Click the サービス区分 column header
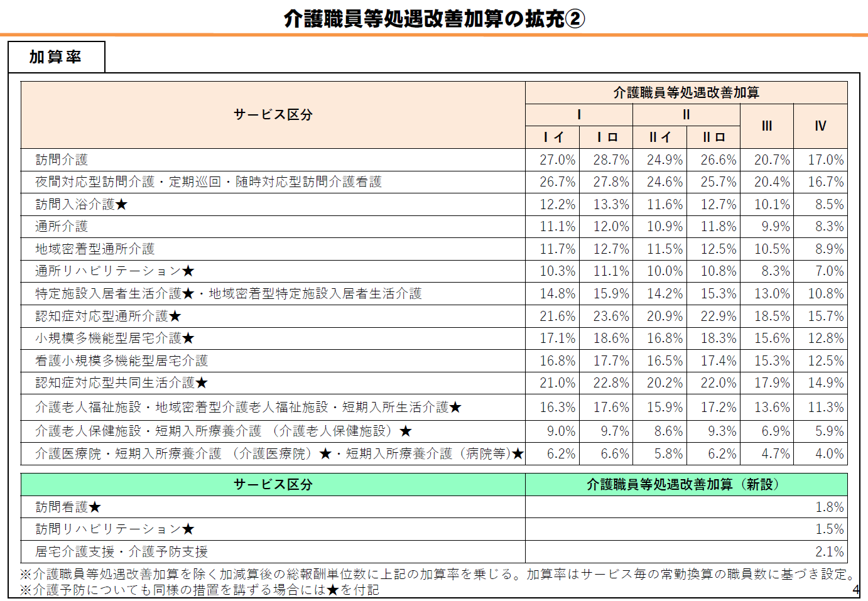 pos(273,114)
